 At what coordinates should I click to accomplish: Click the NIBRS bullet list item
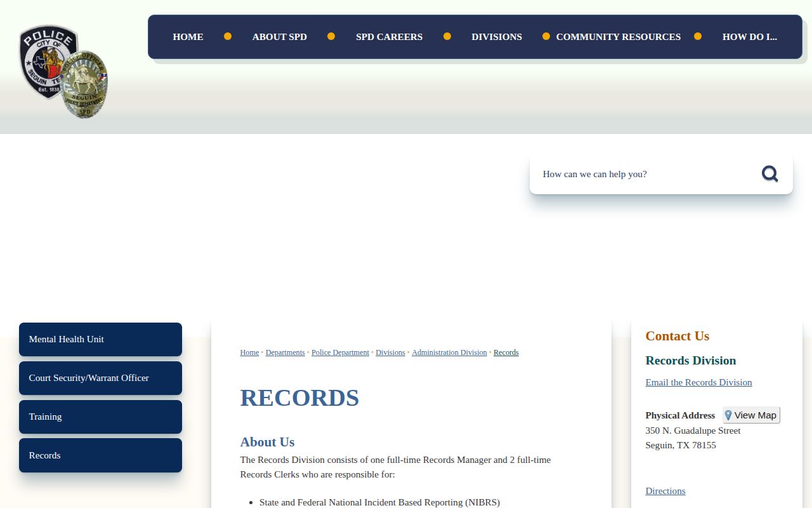click(379, 502)
